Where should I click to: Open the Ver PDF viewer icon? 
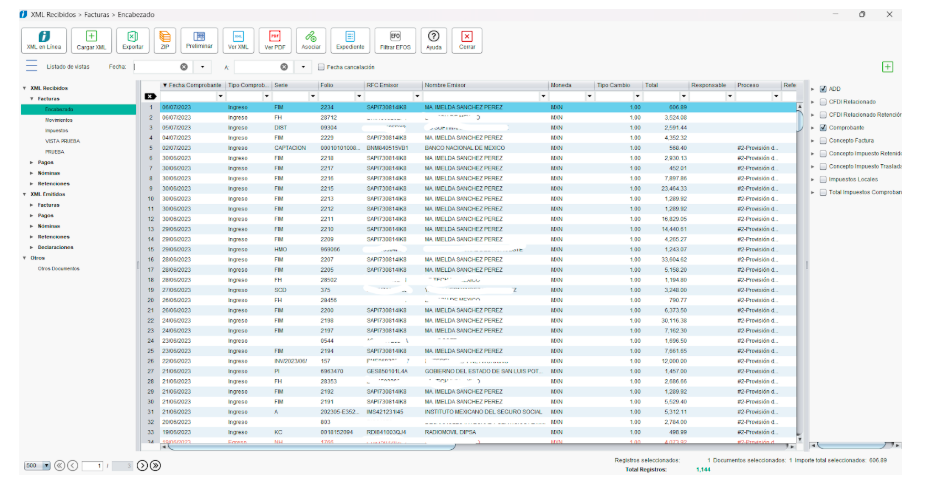click(x=275, y=39)
